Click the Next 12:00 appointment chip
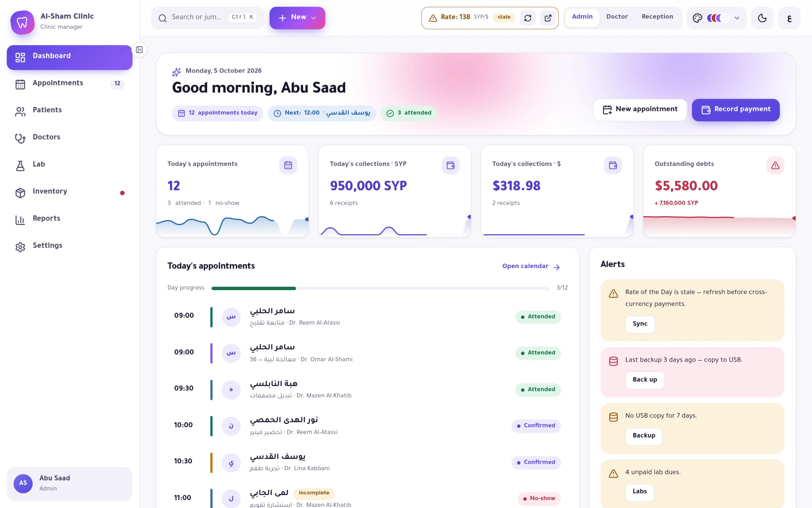The height and width of the screenshot is (508, 812). tap(322, 113)
